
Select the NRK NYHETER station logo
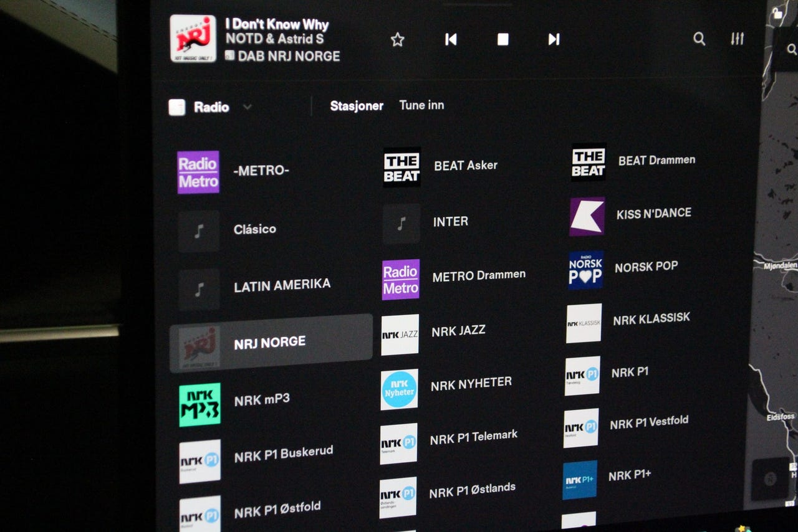[x=400, y=389]
